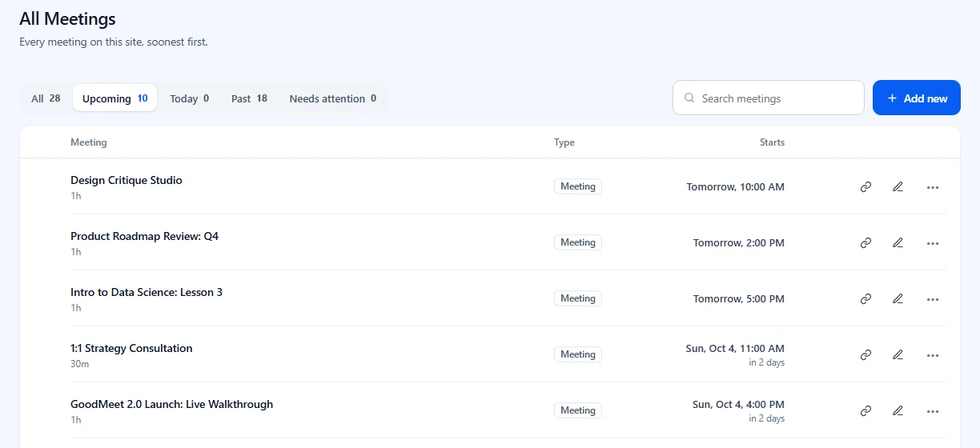The height and width of the screenshot is (448, 980).
Task: Edit Product Roadmap Review: Q4 meeting
Action: coord(898,243)
